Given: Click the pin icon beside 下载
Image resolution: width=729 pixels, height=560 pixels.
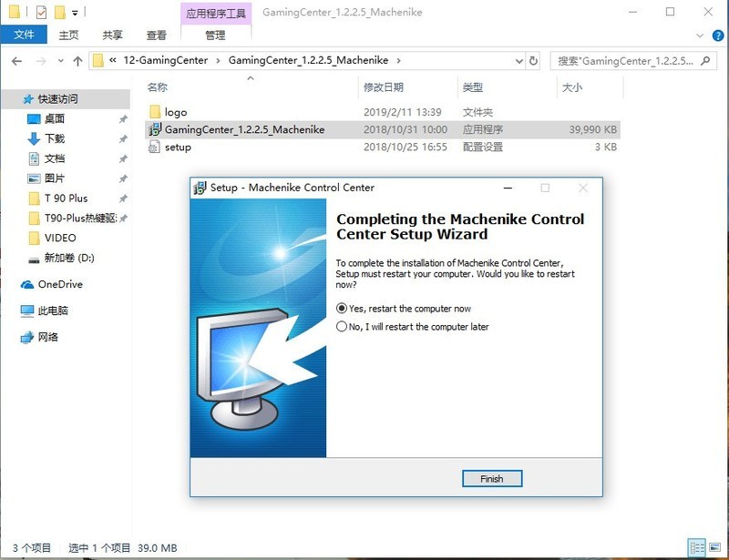Looking at the screenshot, I should tap(123, 139).
